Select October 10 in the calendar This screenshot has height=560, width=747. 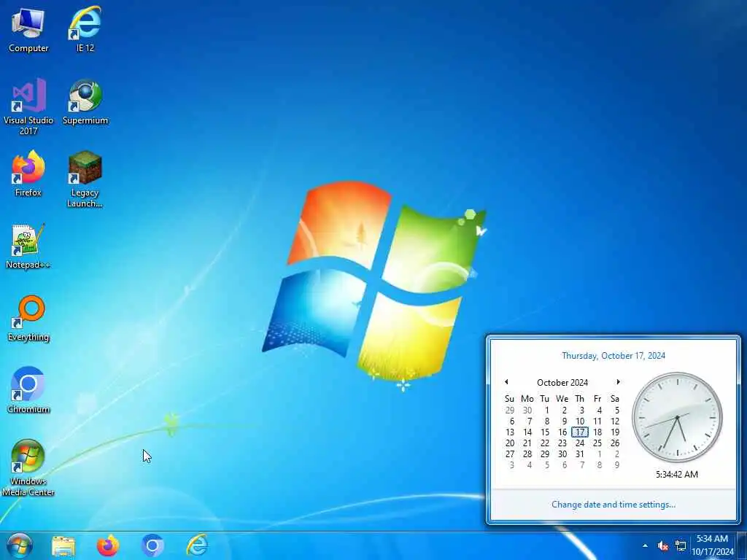point(580,421)
